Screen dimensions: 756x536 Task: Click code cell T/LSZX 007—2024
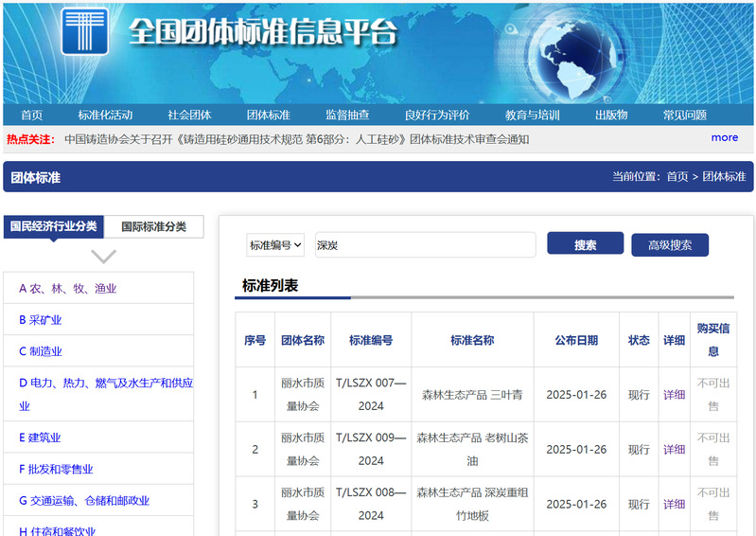(x=371, y=394)
